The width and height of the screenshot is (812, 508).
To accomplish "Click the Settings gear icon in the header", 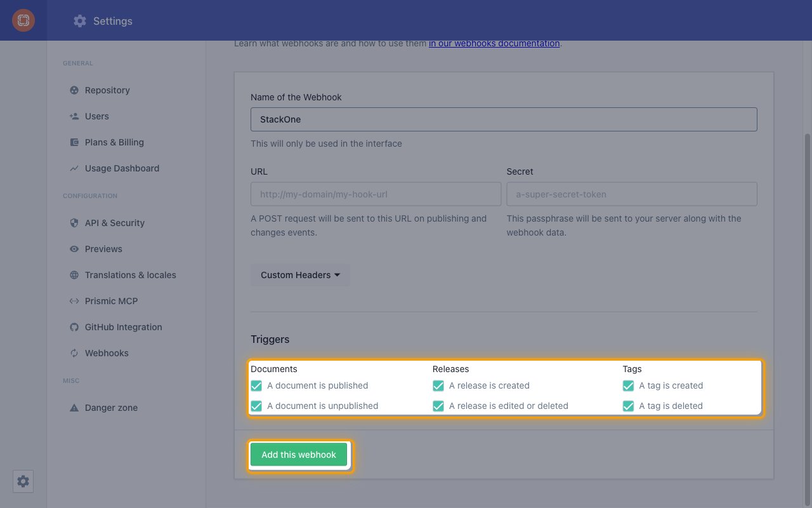I will point(80,21).
